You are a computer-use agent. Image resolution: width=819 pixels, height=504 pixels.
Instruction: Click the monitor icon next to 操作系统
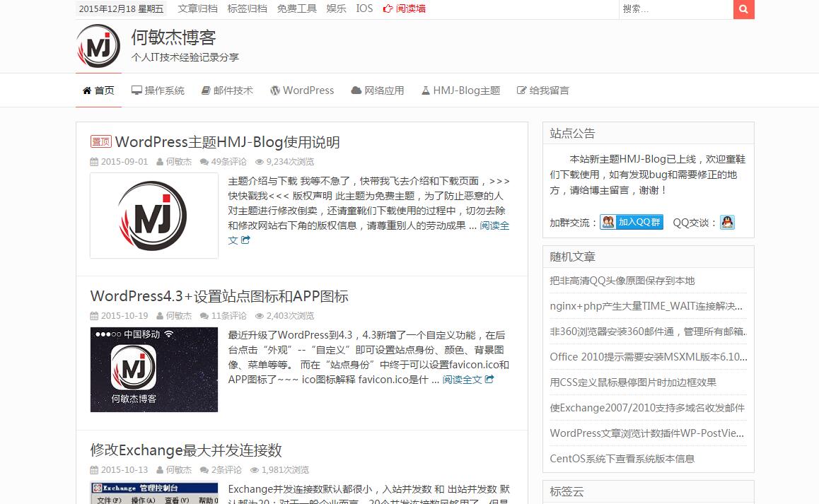[136, 90]
